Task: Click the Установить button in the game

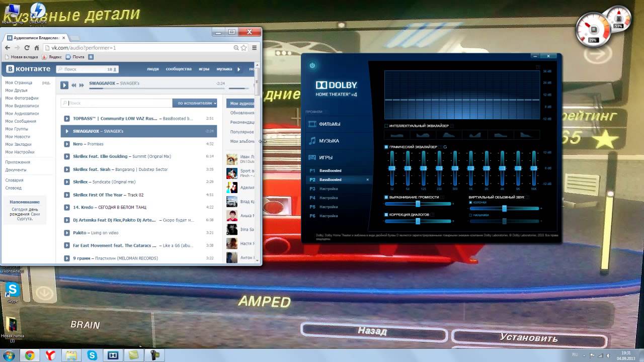Action: (528, 338)
